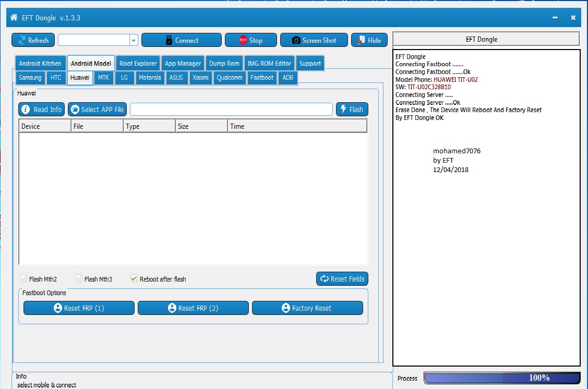
Task: Click the EFT Dongle log header button
Action: pyautogui.click(x=486, y=39)
